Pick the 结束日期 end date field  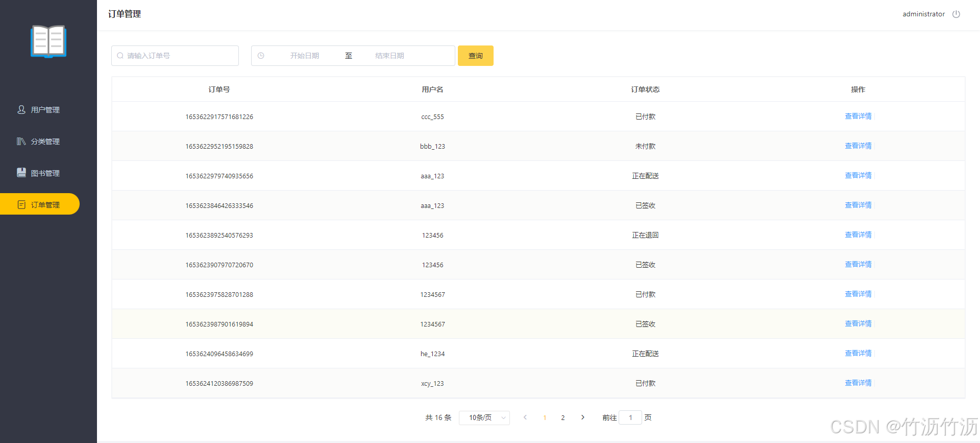coord(389,56)
